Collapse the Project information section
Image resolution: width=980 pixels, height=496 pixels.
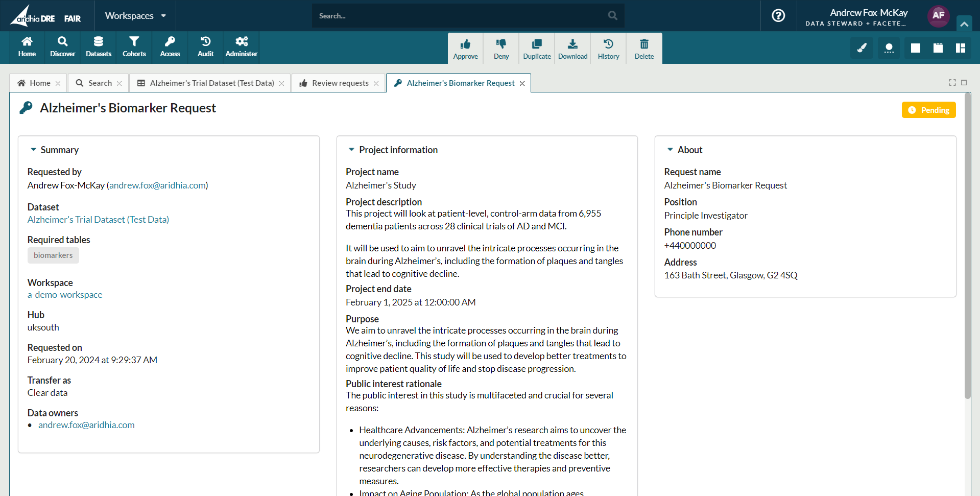(x=351, y=150)
